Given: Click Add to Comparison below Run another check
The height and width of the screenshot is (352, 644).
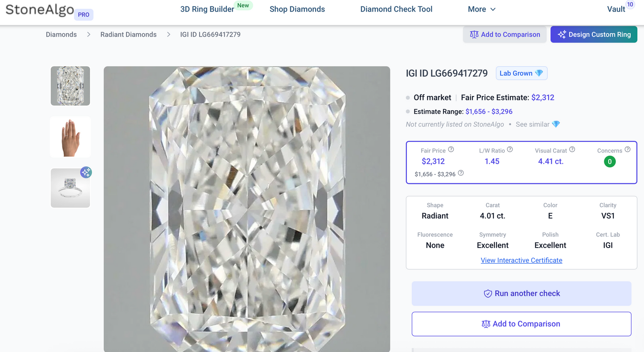Looking at the screenshot, I should pos(521,323).
